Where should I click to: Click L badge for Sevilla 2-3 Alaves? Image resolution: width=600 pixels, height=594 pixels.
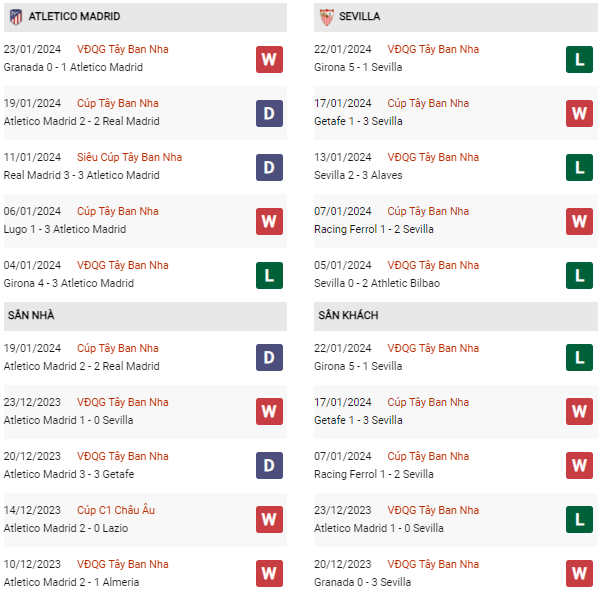[579, 168]
